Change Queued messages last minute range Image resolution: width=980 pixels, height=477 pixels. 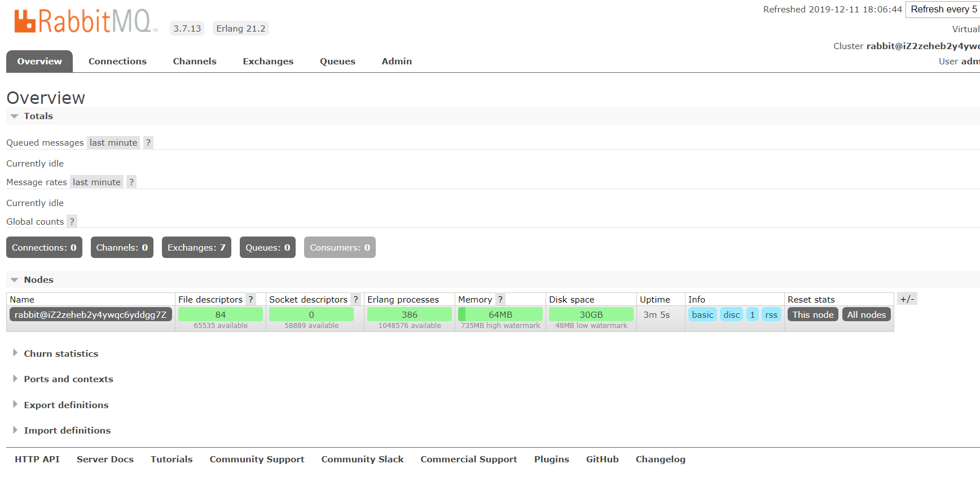pos(113,143)
